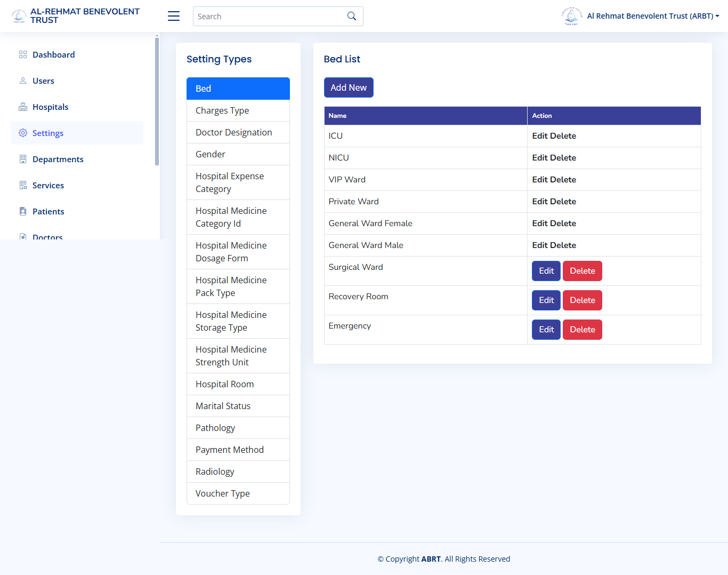This screenshot has height=575, width=728.
Task: Click the Settings gear icon
Action: tap(22, 133)
